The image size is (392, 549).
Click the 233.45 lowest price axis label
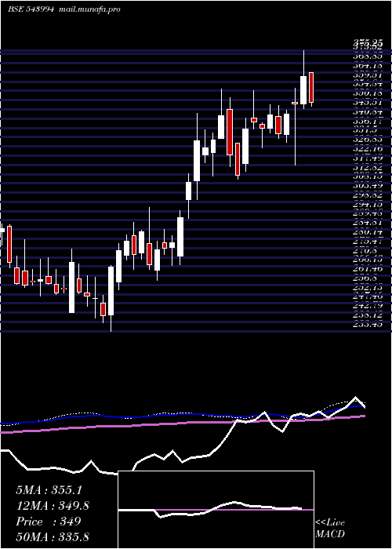point(367,325)
